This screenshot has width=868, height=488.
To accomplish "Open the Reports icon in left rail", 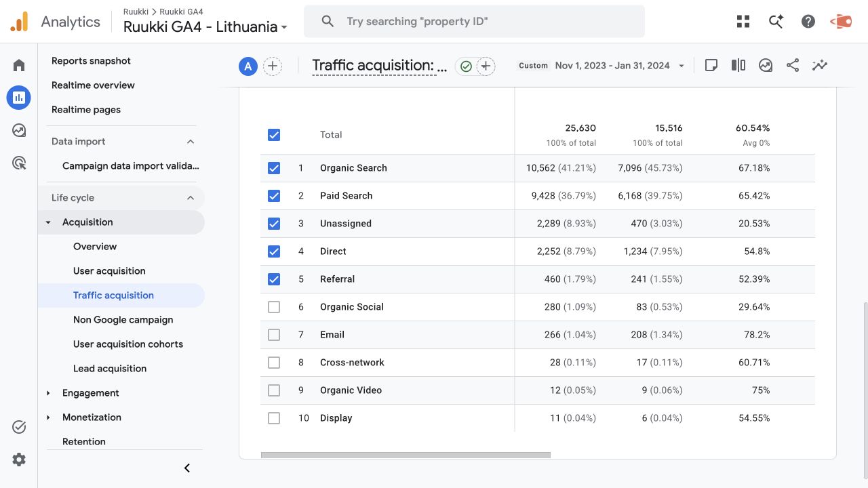I will [x=19, y=98].
